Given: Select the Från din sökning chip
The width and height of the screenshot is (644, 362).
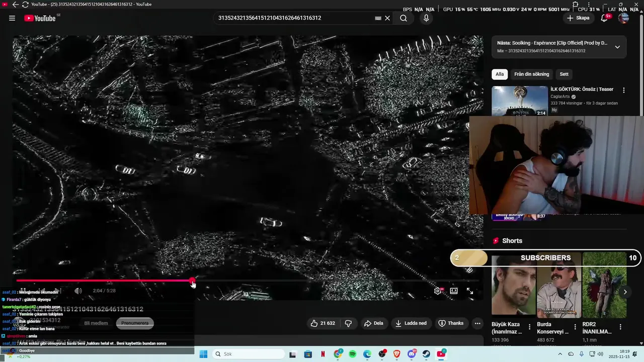Looking at the screenshot, I should 532,74.
